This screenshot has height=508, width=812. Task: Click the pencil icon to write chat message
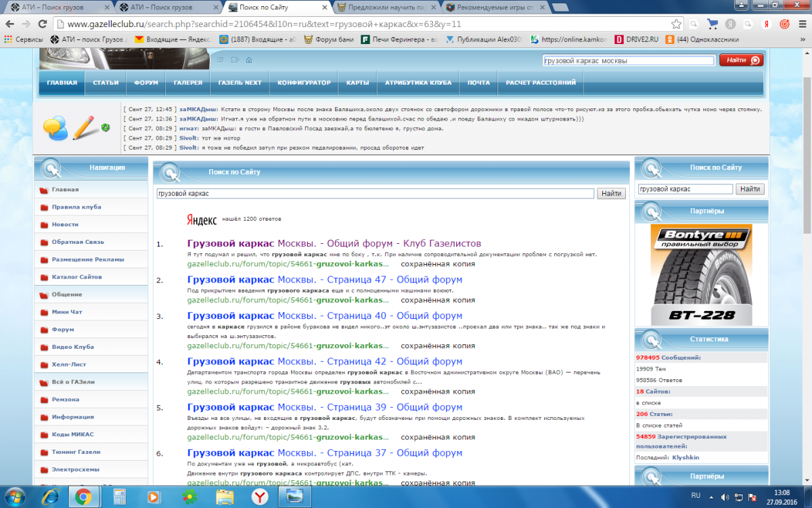(x=85, y=127)
